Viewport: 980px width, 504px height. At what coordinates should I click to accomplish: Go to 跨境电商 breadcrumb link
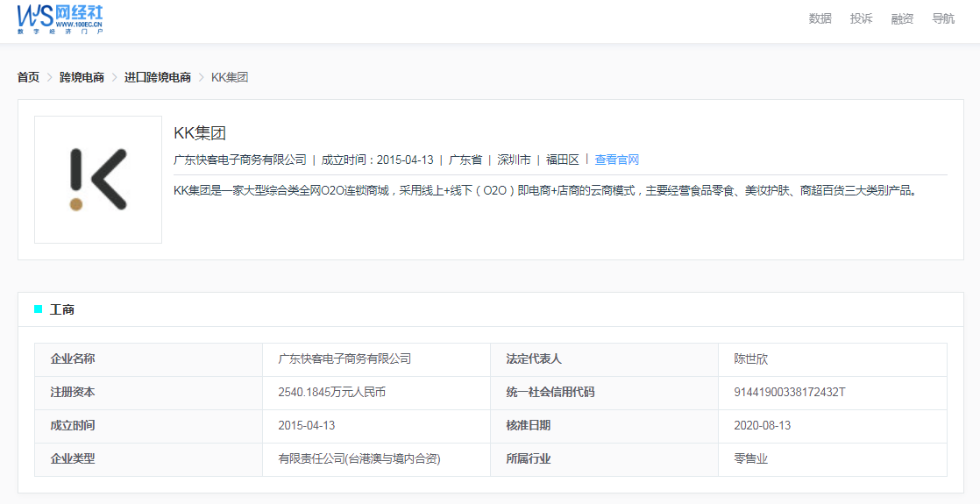click(82, 77)
